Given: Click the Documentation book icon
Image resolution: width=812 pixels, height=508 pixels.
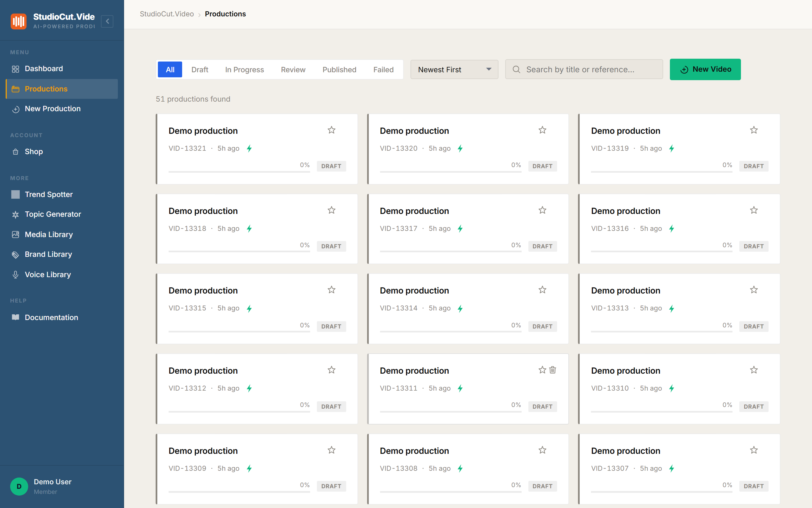Looking at the screenshot, I should click(16, 317).
